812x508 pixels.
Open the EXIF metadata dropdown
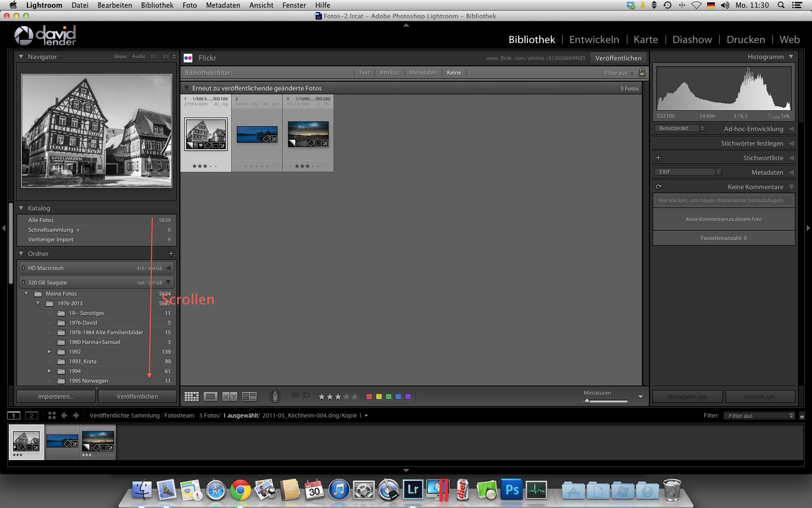[x=688, y=172]
